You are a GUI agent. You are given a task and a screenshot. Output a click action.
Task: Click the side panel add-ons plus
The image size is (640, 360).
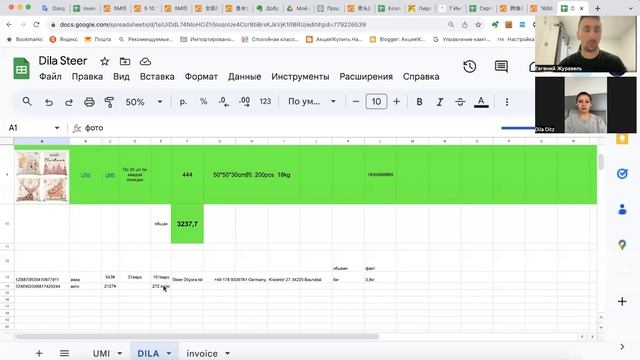[622, 302]
